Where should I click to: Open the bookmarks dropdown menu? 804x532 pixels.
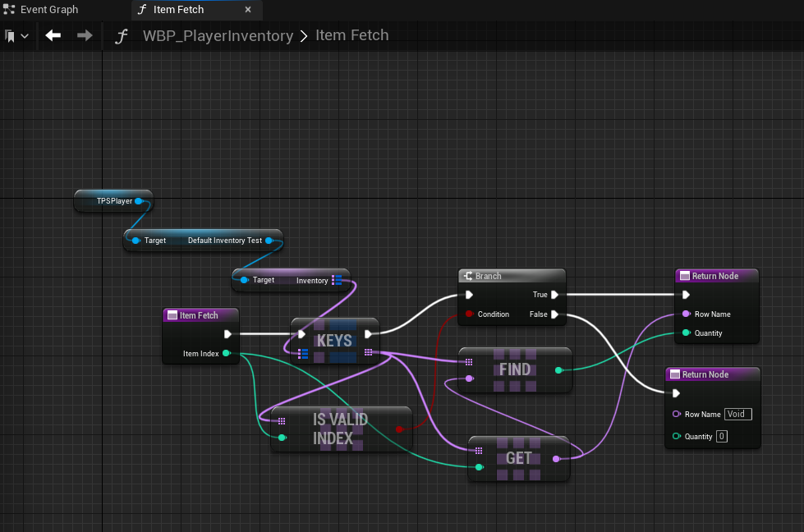pos(16,36)
